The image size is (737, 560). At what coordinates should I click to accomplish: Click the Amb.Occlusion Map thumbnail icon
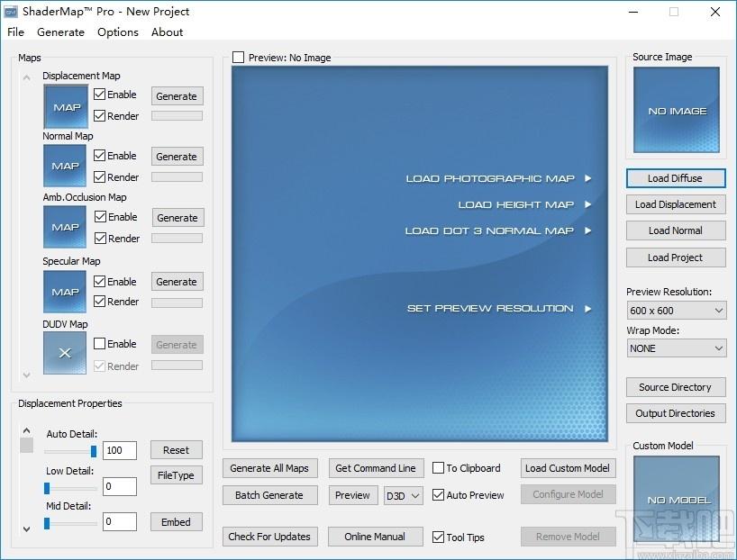tap(65, 227)
